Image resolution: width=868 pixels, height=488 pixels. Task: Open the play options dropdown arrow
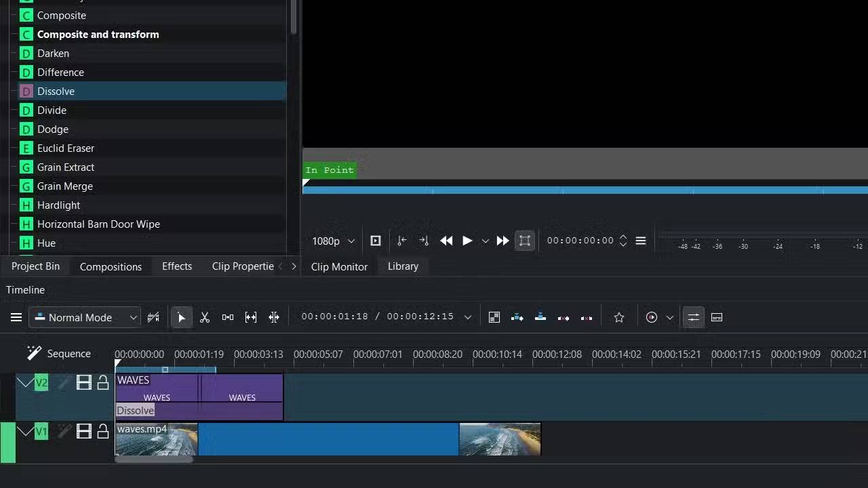pos(485,241)
